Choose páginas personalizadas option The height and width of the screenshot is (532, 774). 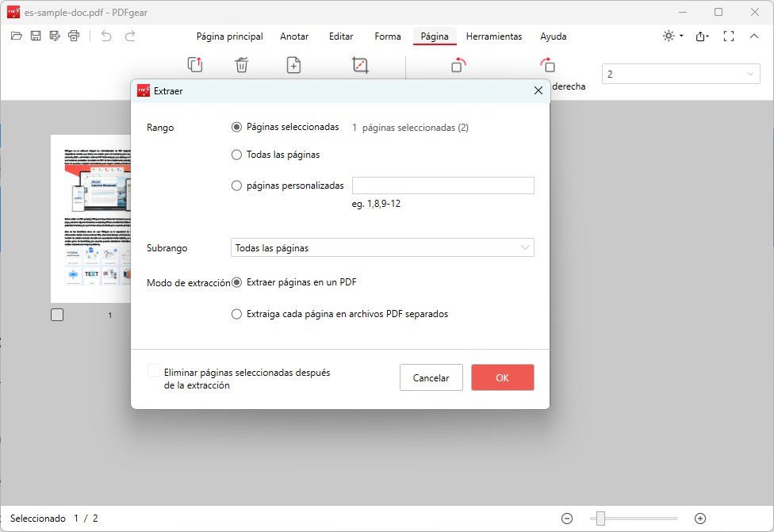236,185
